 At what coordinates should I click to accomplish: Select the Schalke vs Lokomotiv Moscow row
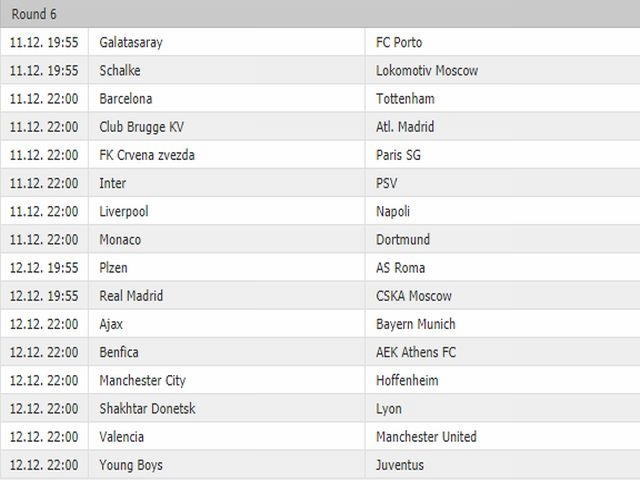click(320, 70)
